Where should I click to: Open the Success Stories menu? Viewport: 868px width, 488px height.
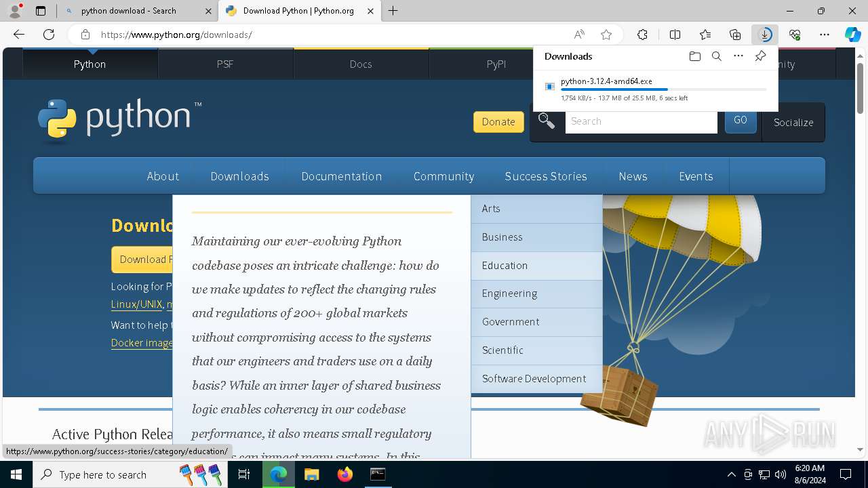point(546,176)
